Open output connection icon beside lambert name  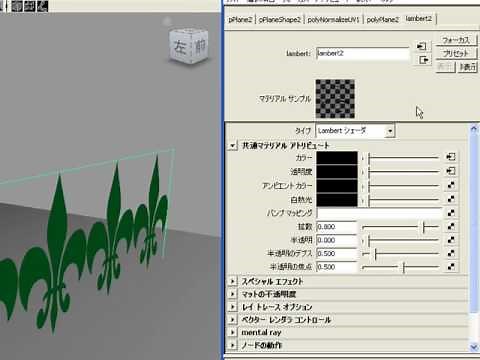click(x=424, y=60)
